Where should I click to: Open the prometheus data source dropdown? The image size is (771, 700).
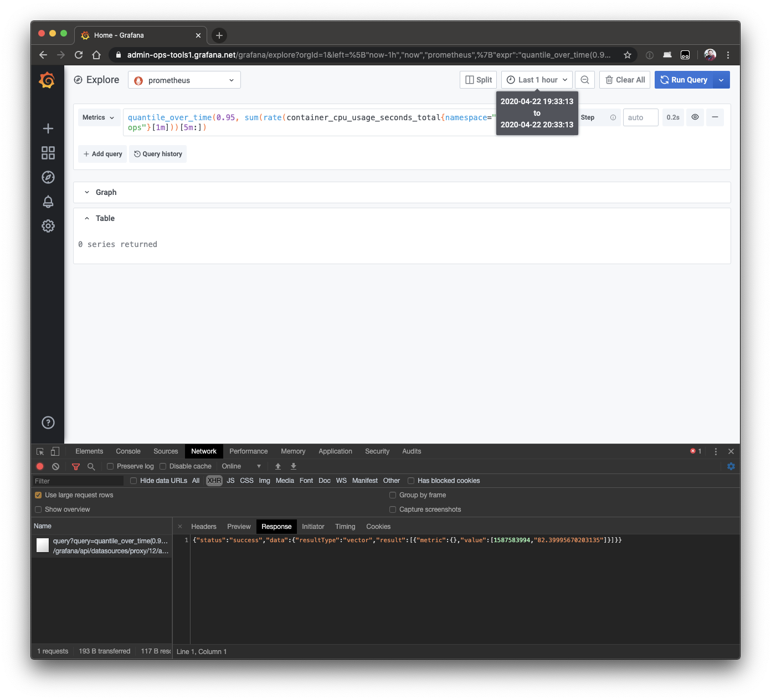[184, 79]
